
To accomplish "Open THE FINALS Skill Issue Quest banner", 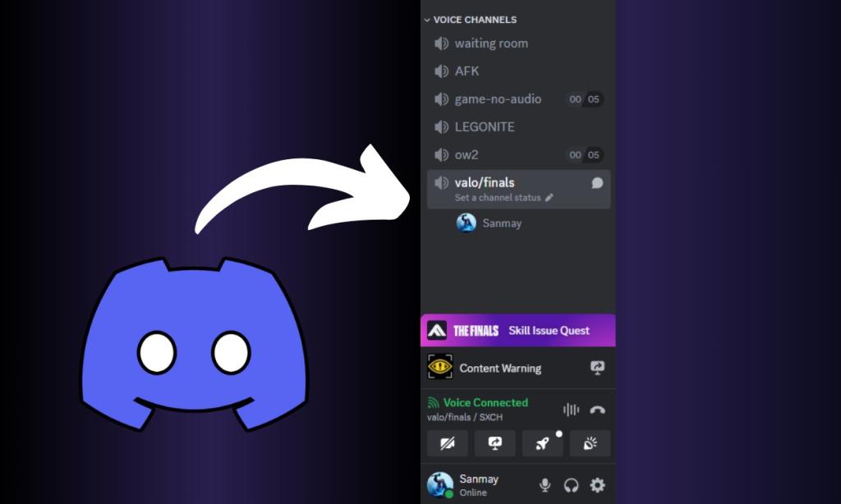I will click(517, 330).
